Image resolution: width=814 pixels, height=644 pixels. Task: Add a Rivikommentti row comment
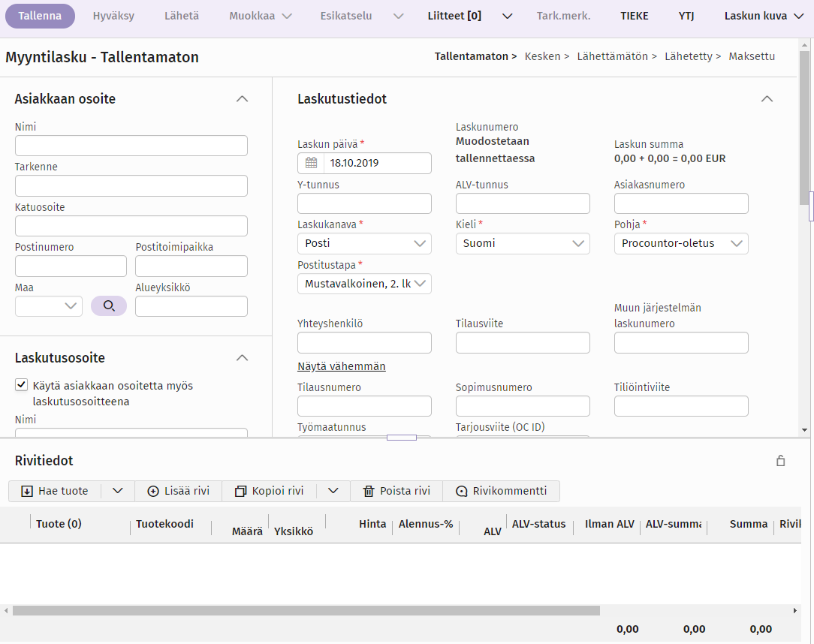(501, 491)
